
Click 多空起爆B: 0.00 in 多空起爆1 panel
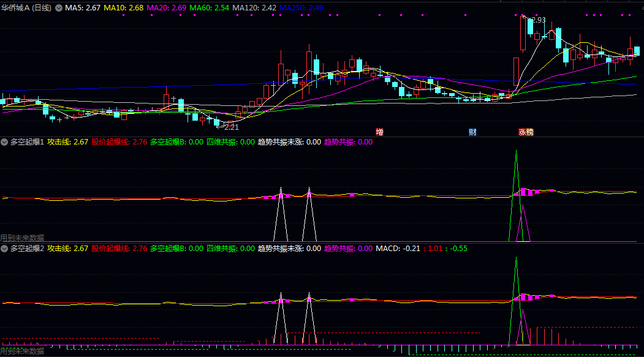[176, 142]
